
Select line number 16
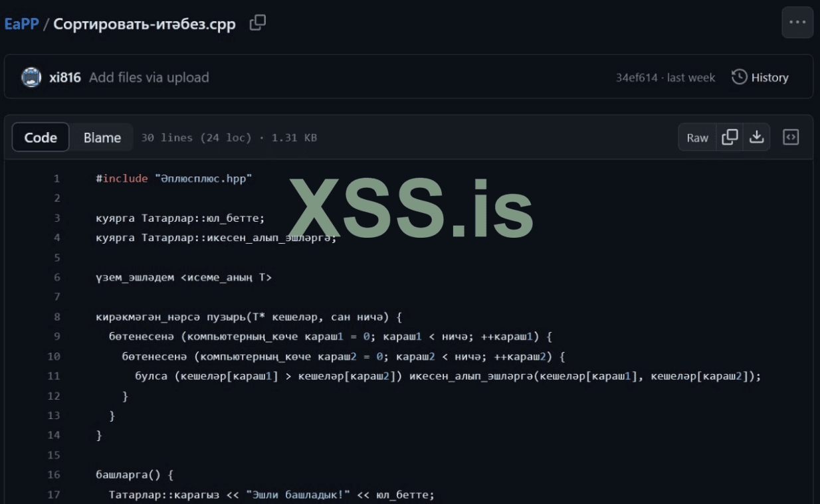pyautogui.click(x=54, y=475)
